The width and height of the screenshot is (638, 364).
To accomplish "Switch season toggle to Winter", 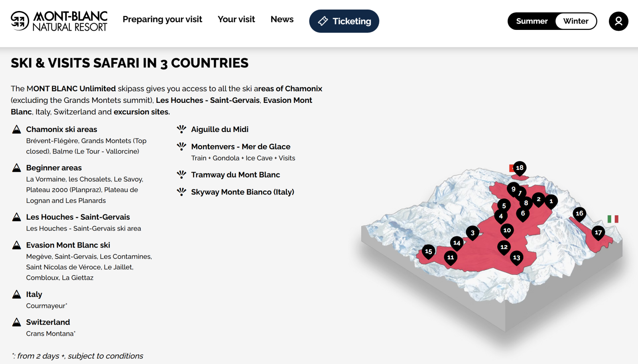I will pos(575,21).
